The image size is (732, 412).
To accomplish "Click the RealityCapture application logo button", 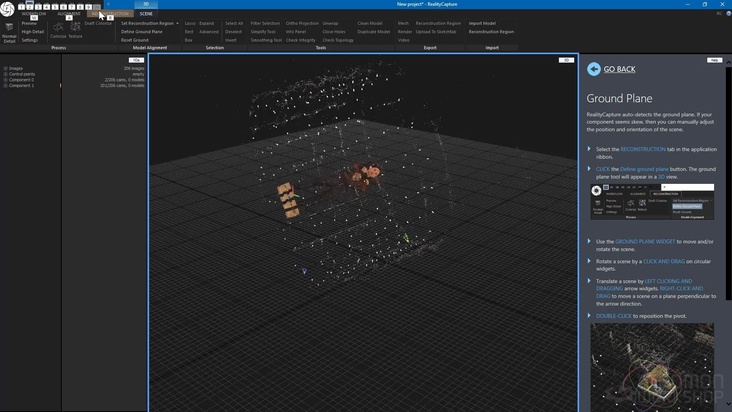I will point(7,9).
